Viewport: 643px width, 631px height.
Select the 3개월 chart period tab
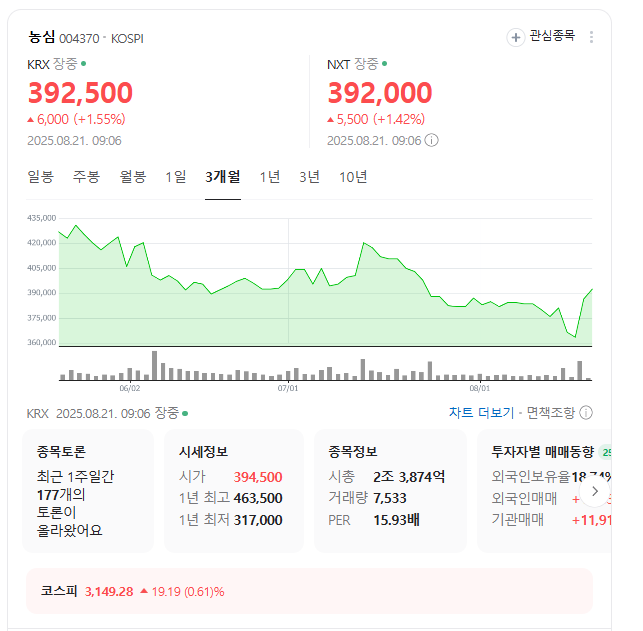[x=222, y=177]
